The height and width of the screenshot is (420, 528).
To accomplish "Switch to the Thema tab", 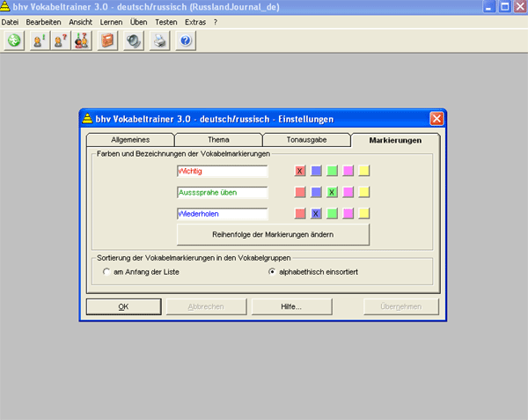I will coord(218,140).
